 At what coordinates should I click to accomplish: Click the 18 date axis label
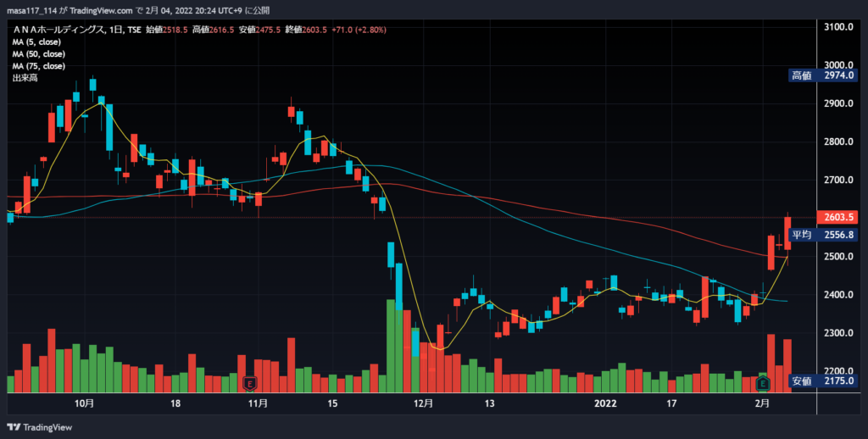point(175,403)
